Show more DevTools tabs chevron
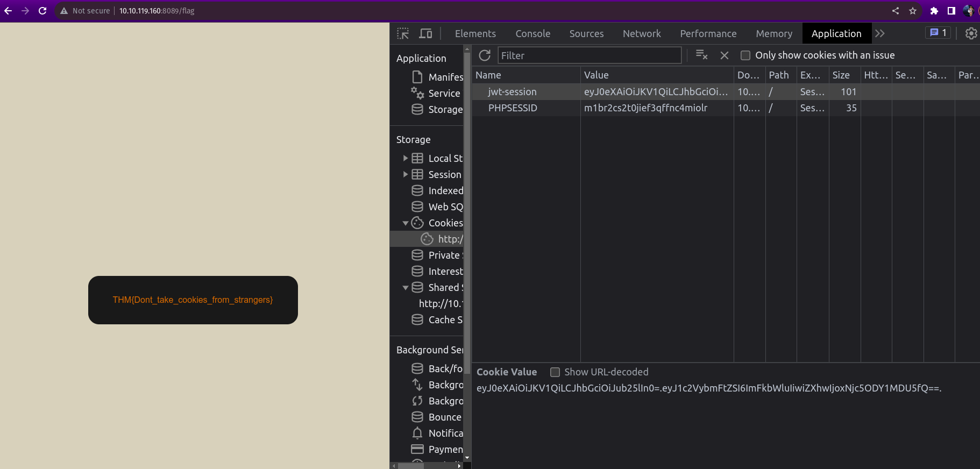This screenshot has width=980, height=469. pyautogui.click(x=880, y=33)
